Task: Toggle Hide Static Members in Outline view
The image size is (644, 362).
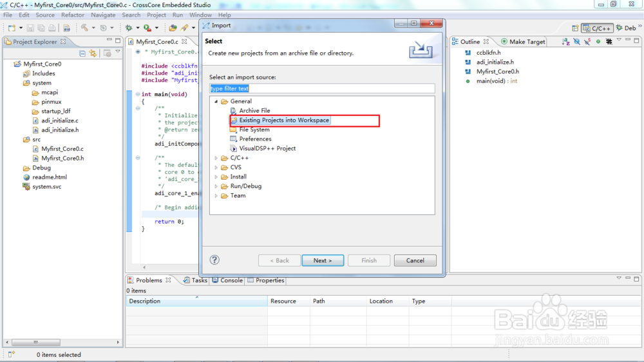Action: tap(587, 41)
